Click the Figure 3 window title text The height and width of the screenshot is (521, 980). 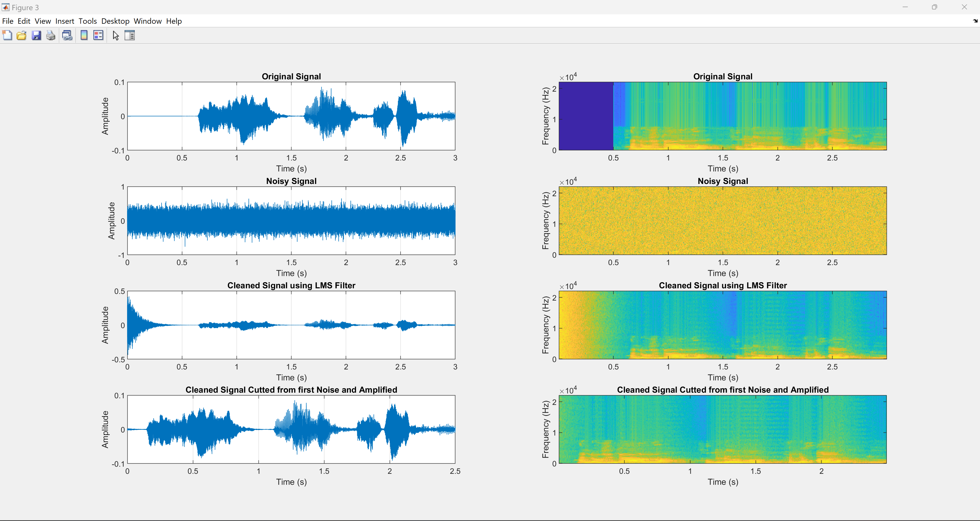25,7
